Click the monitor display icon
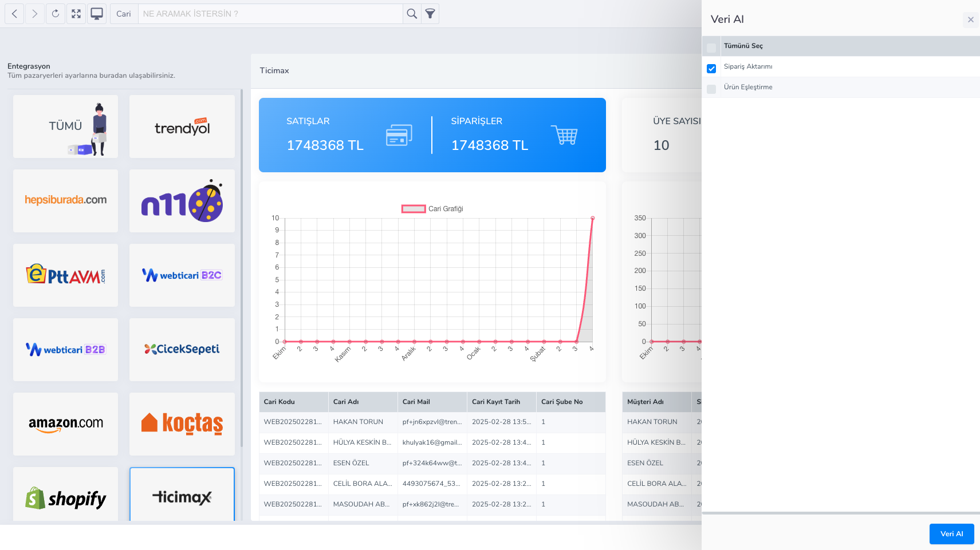The image size is (980, 550). [97, 14]
